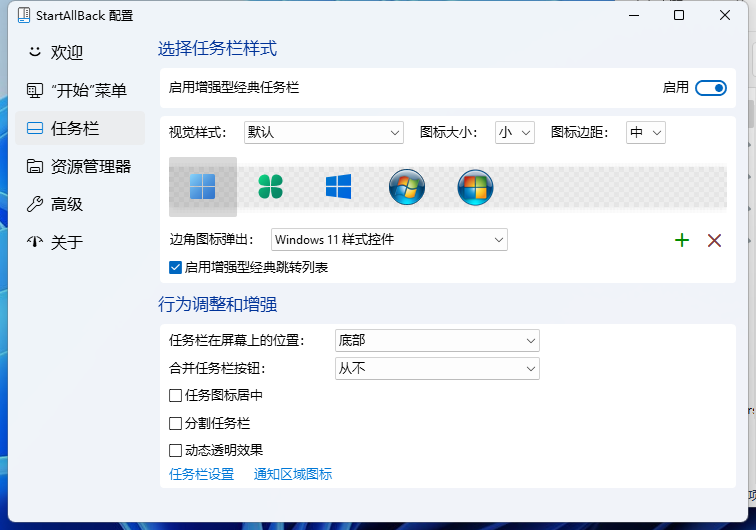Image resolution: width=756 pixels, height=530 pixels.
Task: Toggle the 启用增强型经典任务栏 switch
Action: coord(711,88)
